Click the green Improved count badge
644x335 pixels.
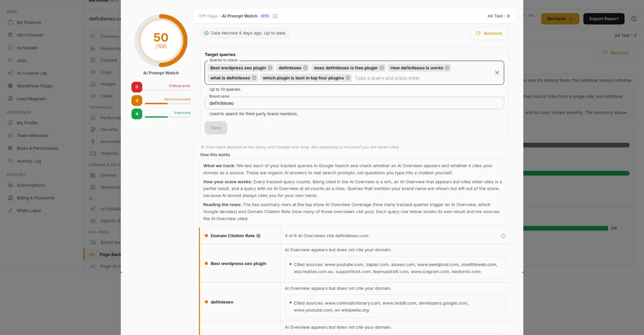137,114
